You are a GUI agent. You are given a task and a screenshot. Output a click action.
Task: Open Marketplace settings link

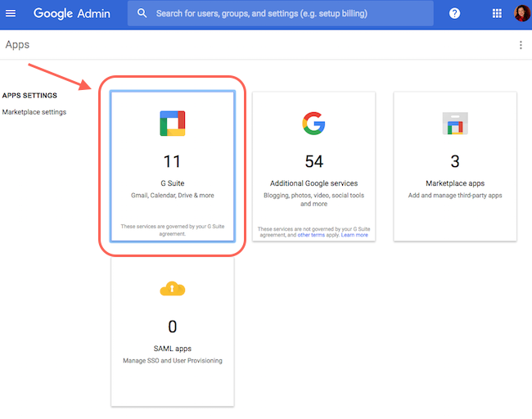tap(34, 112)
